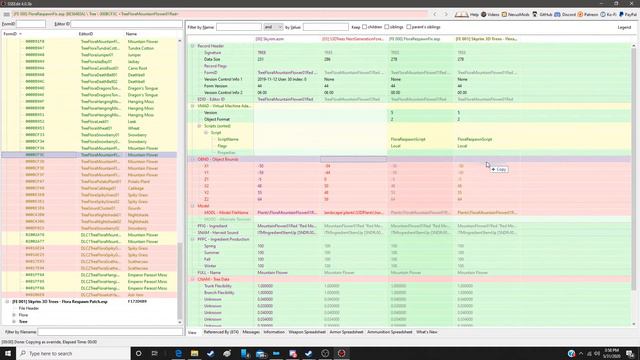Viewport: 640px width, 360px height.
Task: Focus the FormID search field
Action: click(31, 24)
